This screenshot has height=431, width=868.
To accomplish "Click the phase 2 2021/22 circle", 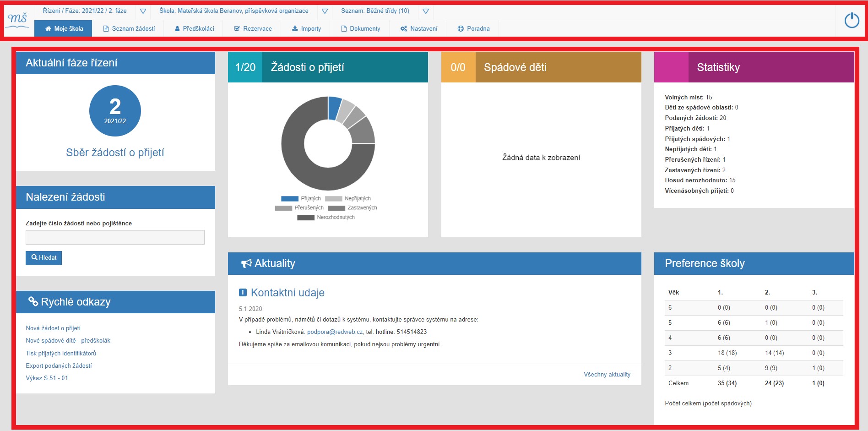I will coord(115,111).
